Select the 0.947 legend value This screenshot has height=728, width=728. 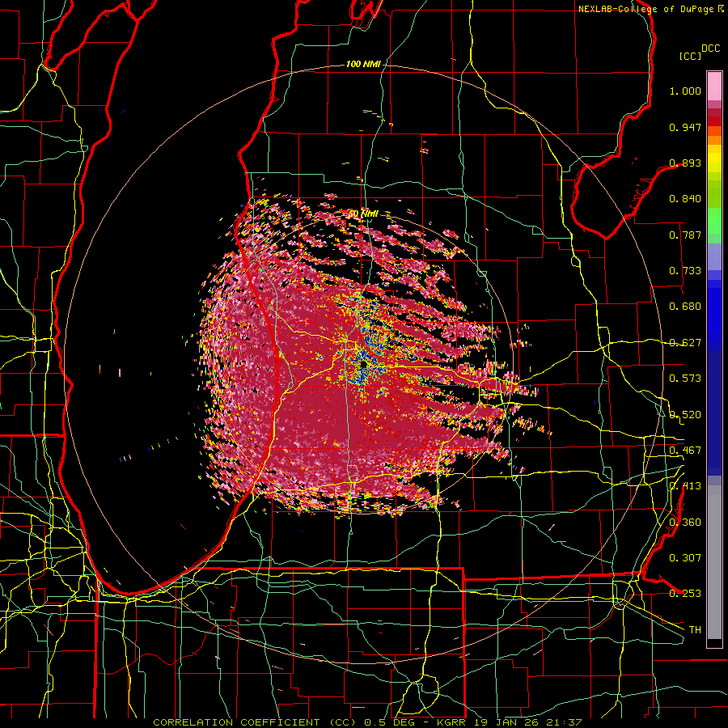click(685, 127)
